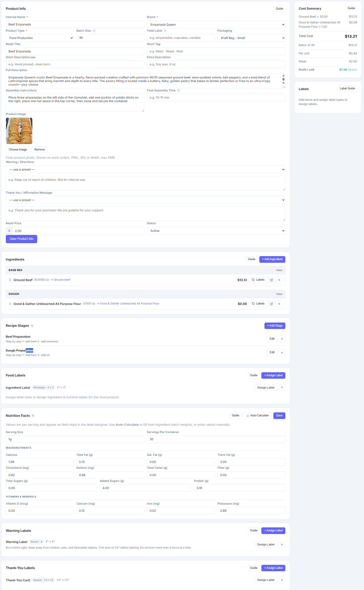Open the Nutrition Facts help icon
The image size is (364, 590).
[x=33, y=416]
